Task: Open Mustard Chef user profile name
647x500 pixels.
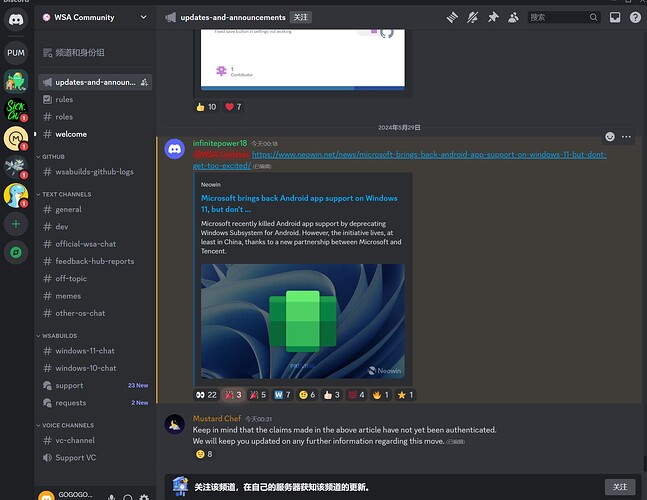Action: pyautogui.click(x=217, y=418)
